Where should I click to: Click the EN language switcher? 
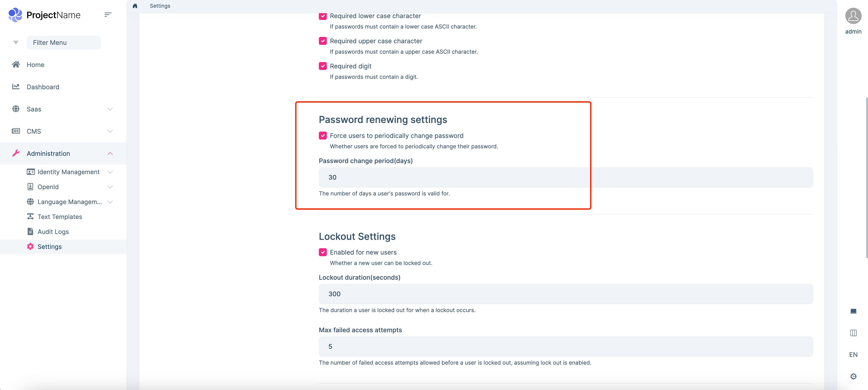[x=853, y=354]
